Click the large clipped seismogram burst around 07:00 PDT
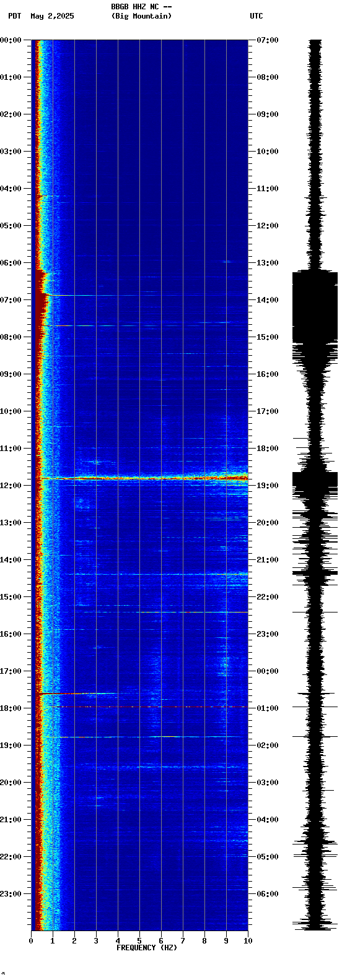 tap(315, 307)
